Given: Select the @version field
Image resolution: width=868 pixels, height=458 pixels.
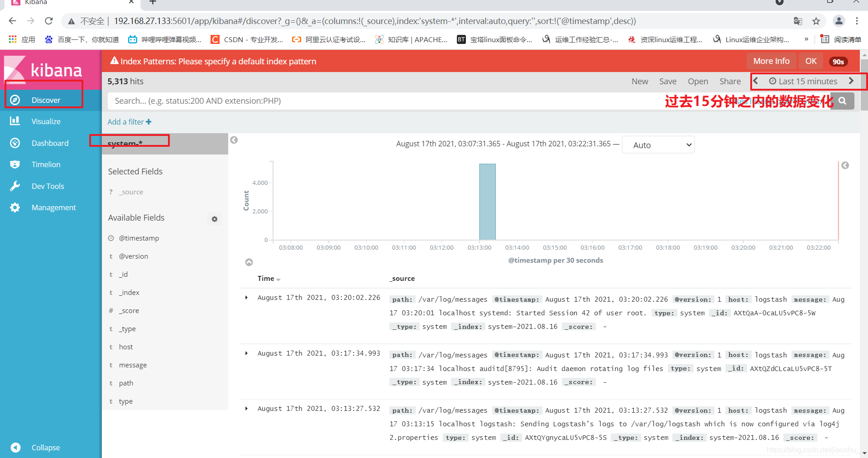Looking at the screenshot, I should pyautogui.click(x=133, y=256).
